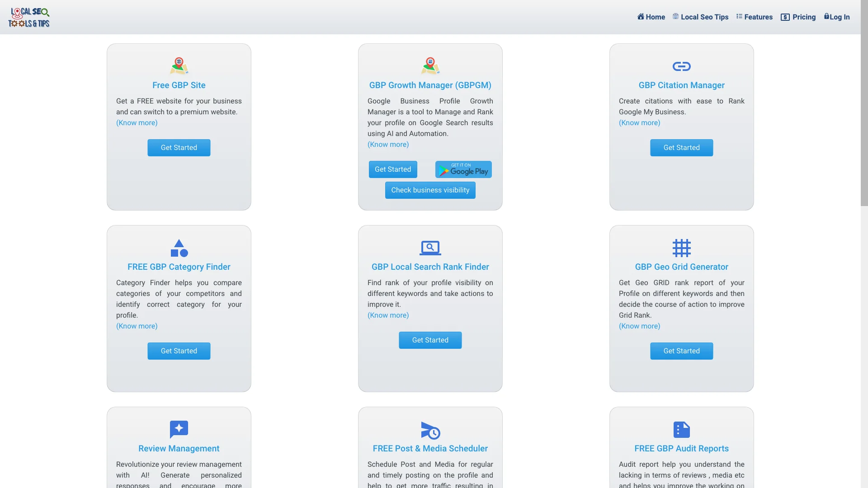Click the FREE GBP Category Finder shapes icon

[179, 247]
